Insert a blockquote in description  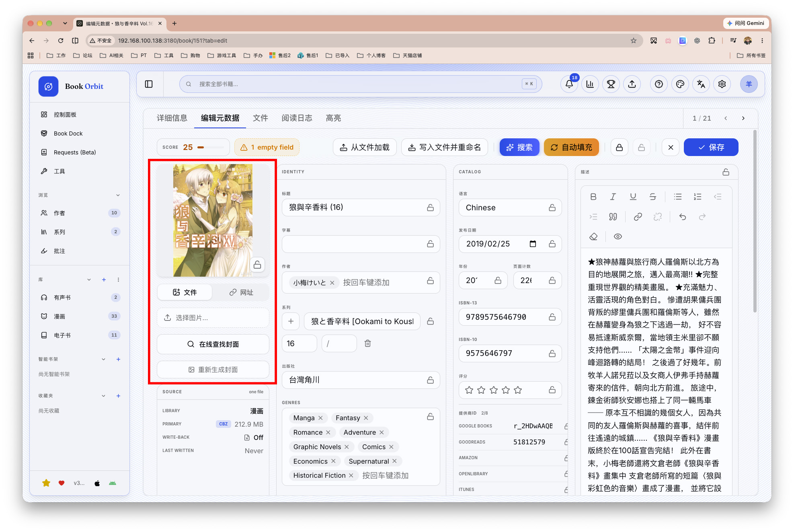(613, 217)
